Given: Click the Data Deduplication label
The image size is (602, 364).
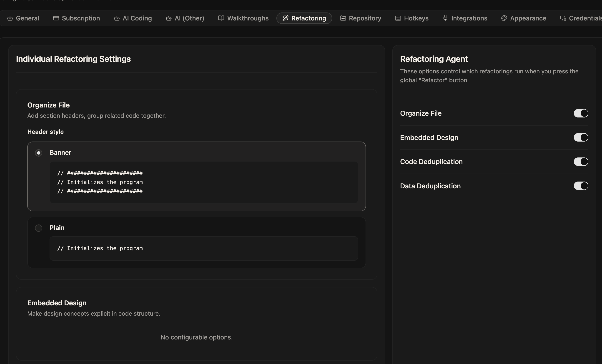Looking at the screenshot, I should (430, 186).
